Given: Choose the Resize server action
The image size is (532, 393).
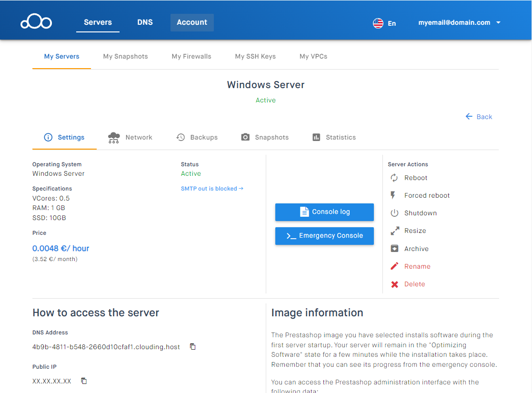Looking at the screenshot, I should pos(408,231).
